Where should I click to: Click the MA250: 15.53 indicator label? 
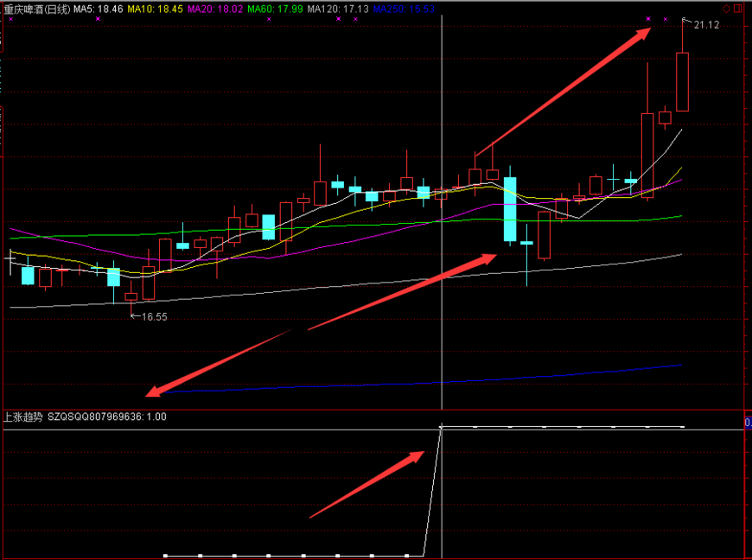click(x=404, y=10)
